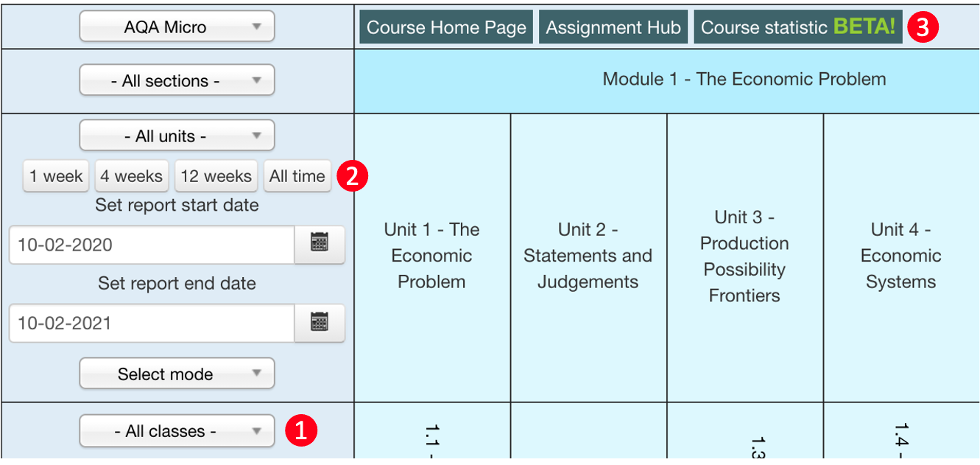Set report range to 1 week

click(56, 176)
